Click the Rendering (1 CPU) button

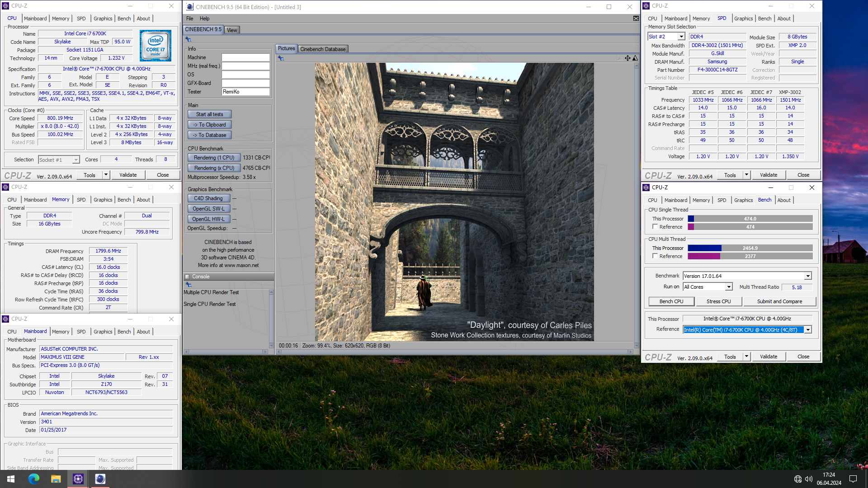point(214,158)
